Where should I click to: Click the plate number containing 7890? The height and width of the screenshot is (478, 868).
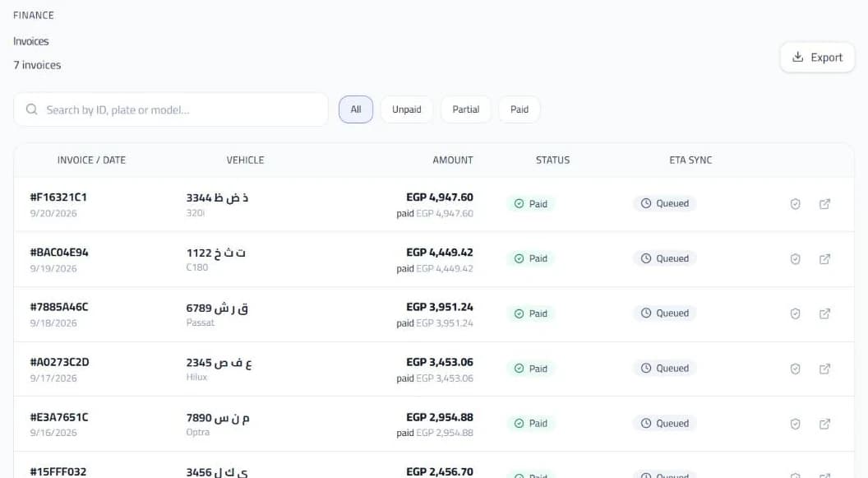click(x=218, y=418)
